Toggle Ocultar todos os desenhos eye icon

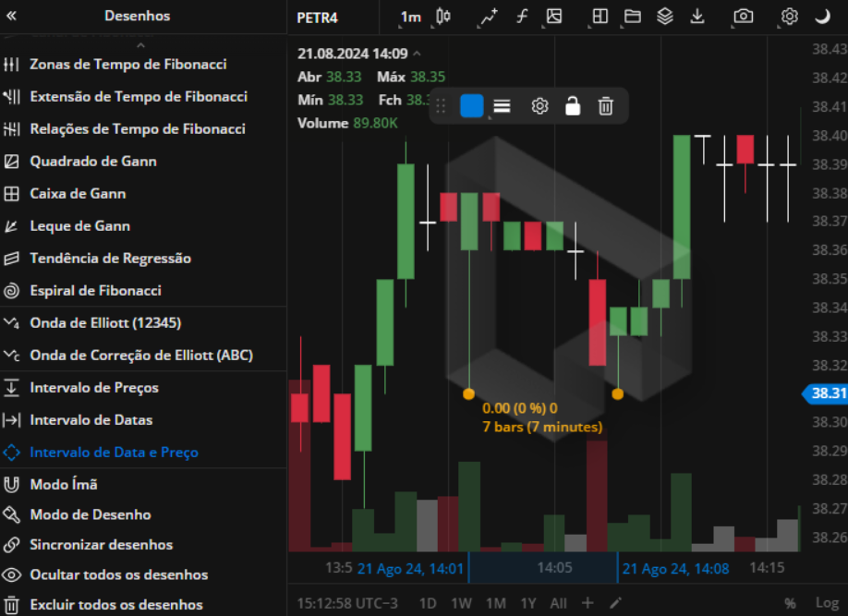click(x=11, y=574)
